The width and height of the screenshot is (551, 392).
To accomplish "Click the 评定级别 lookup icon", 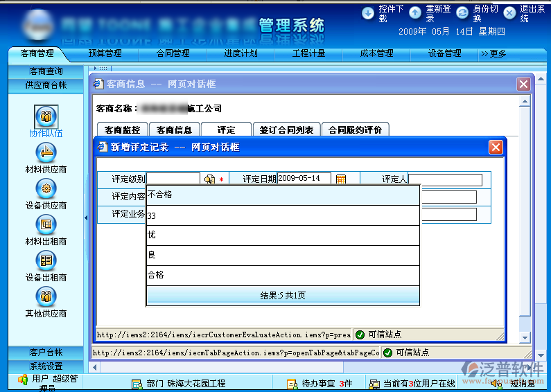I will point(209,179).
